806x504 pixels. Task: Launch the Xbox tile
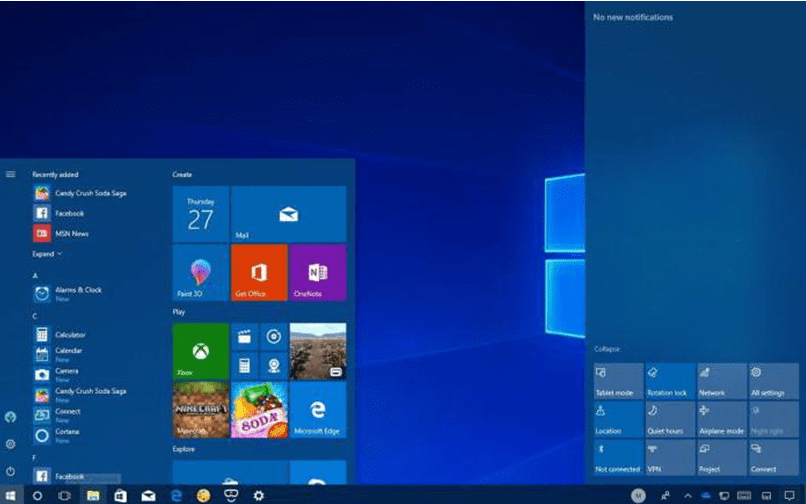(x=201, y=351)
